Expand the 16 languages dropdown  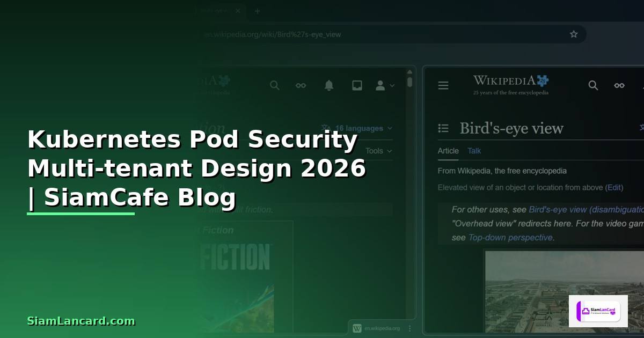click(x=357, y=128)
